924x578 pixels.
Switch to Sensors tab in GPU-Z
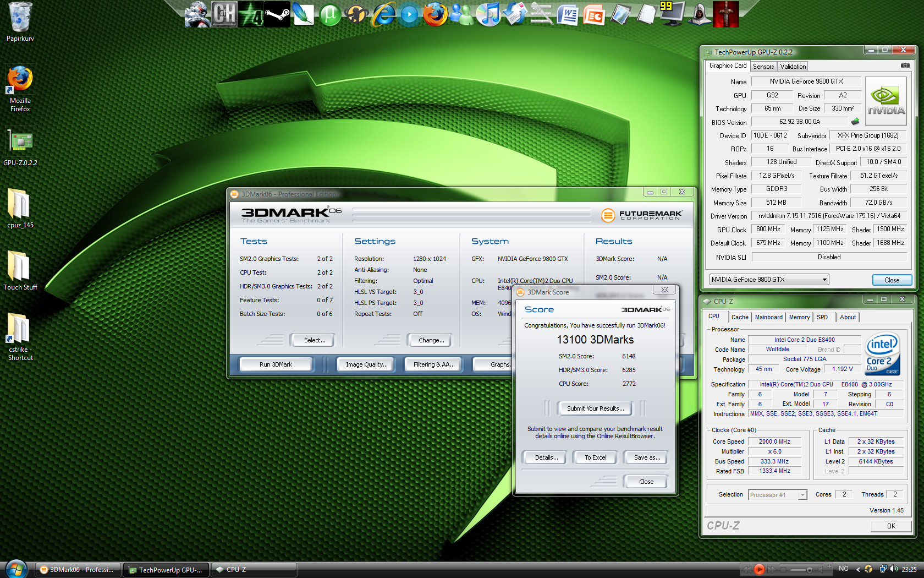[x=763, y=67]
